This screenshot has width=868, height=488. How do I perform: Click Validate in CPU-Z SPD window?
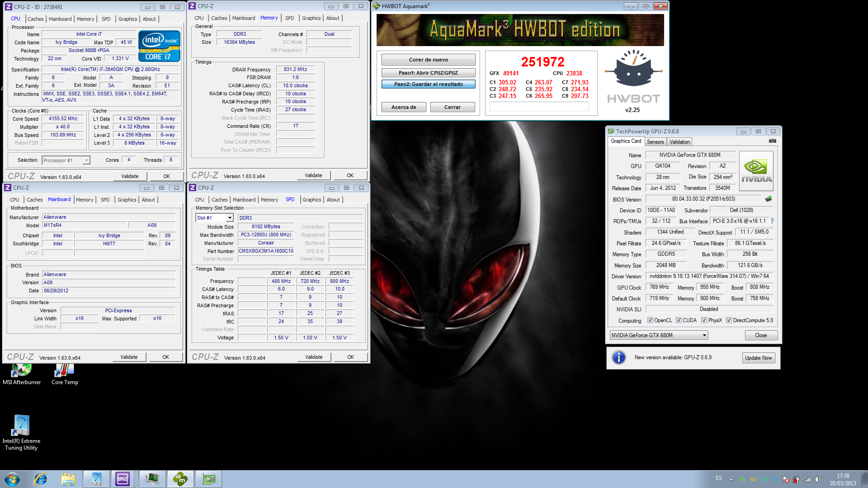click(x=314, y=357)
